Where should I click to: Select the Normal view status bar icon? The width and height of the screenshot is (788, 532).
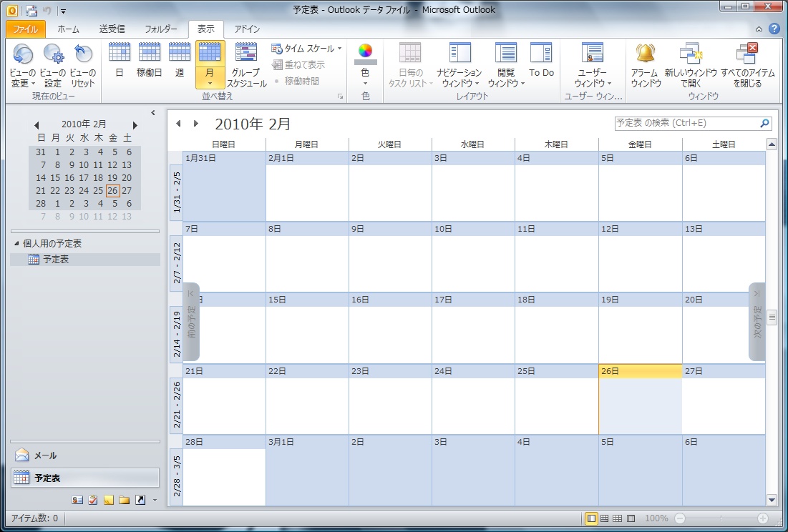click(x=591, y=518)
